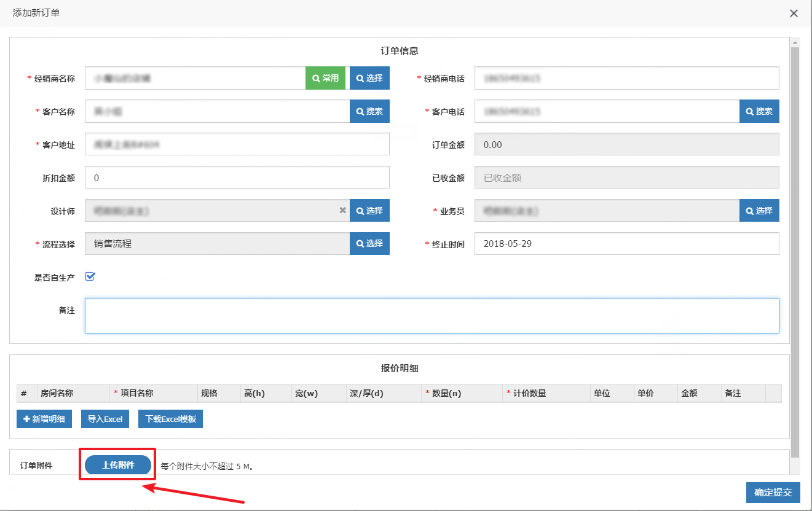Click the 客户地址 address input
812x511 pixels.
(x=237, y=144)
